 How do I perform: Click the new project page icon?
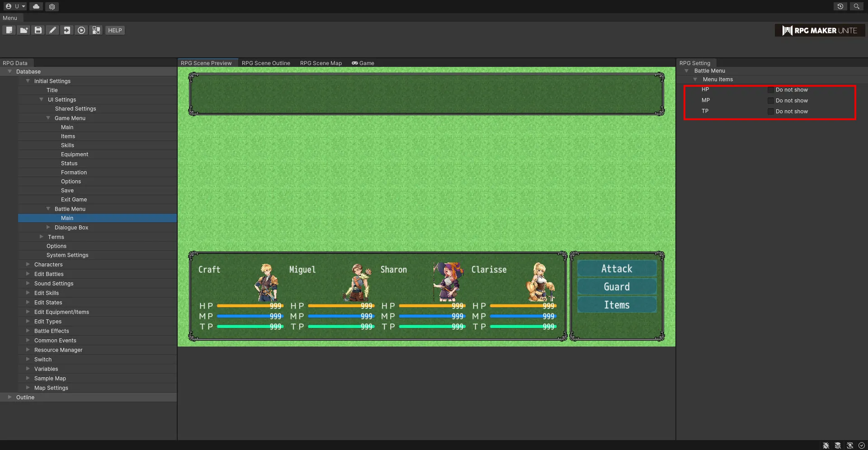click(x=9, y=30)
